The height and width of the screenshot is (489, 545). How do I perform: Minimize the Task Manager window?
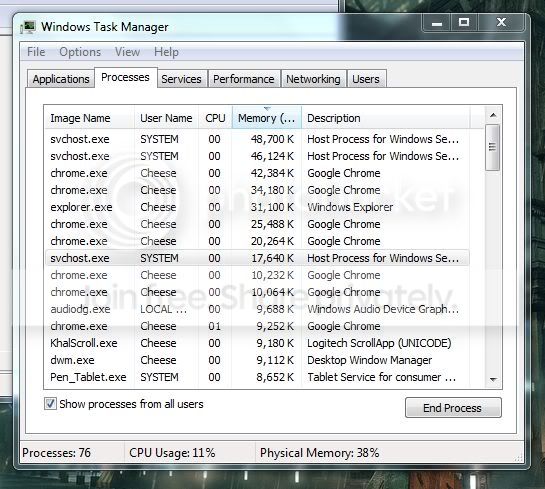tap(437, 23)
